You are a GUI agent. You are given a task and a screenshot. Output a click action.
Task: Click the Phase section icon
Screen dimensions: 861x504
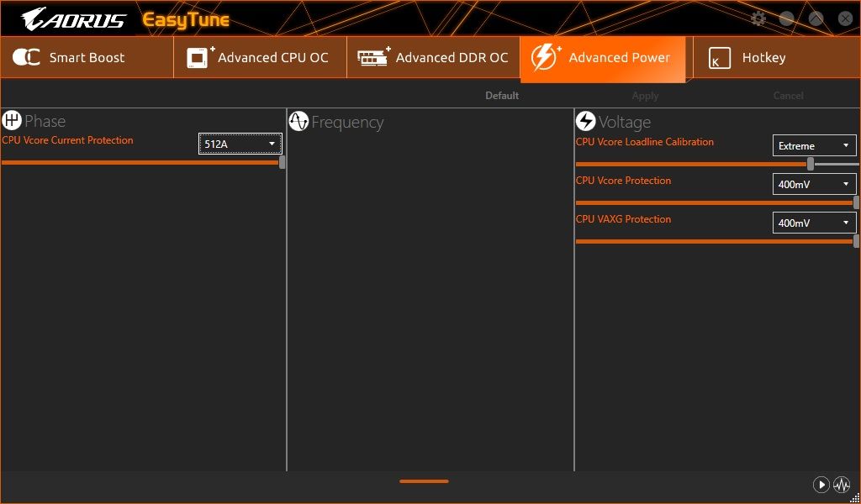click(x=12, y=120)
